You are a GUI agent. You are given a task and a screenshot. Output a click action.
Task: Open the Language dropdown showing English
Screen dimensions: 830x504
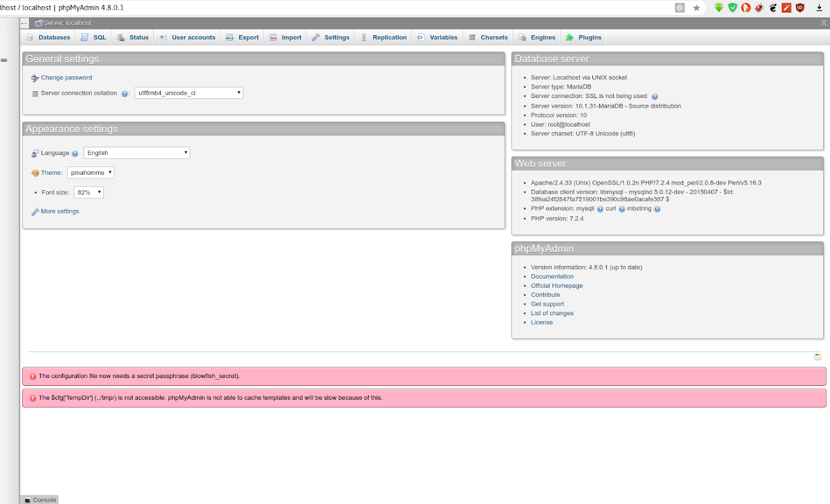click(137, 153)
